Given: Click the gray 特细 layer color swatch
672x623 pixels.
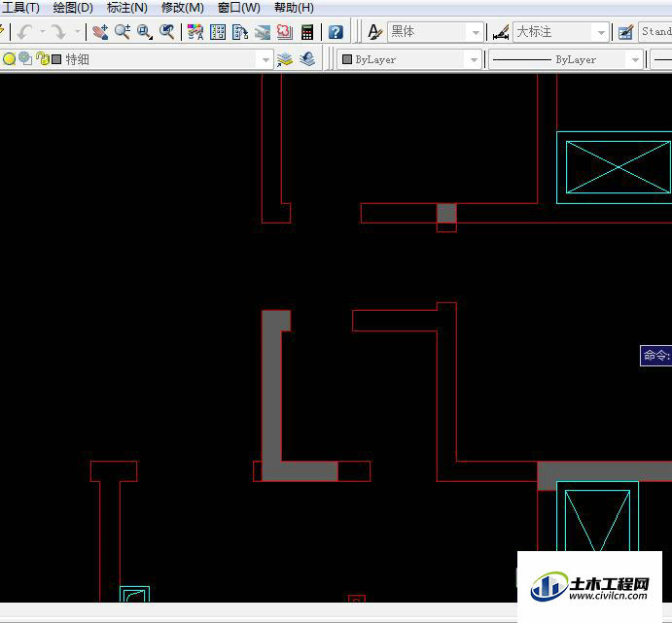Looking at the screenshot, I should [56, 59].
